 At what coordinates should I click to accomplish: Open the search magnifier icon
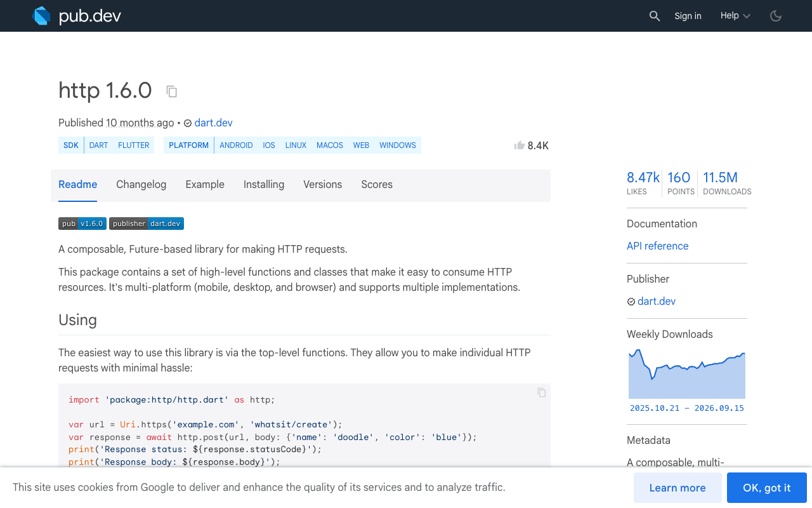click(655, 16)
